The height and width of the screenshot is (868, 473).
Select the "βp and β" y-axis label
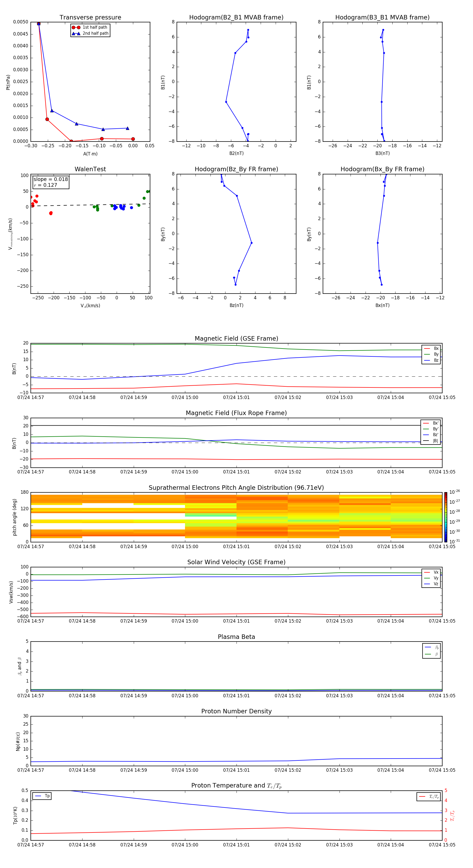19,666
